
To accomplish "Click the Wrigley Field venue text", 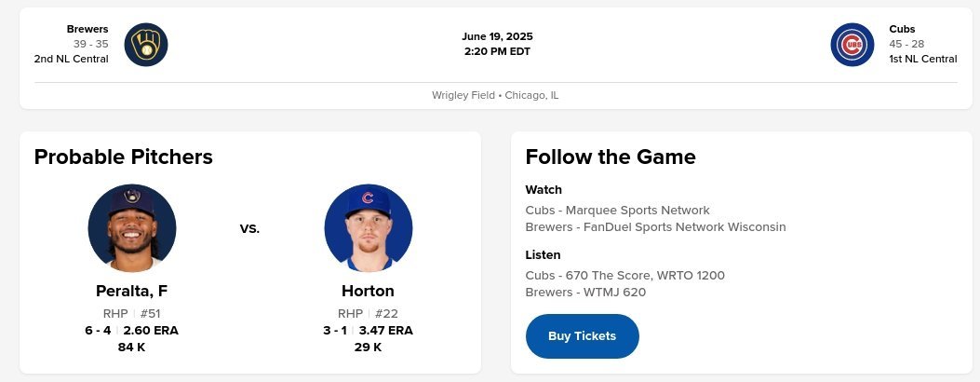I will (495, 95).
